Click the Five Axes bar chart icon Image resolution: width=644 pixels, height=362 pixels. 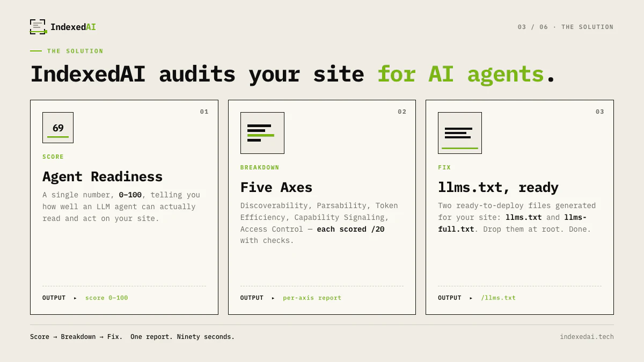coord(262,133)
